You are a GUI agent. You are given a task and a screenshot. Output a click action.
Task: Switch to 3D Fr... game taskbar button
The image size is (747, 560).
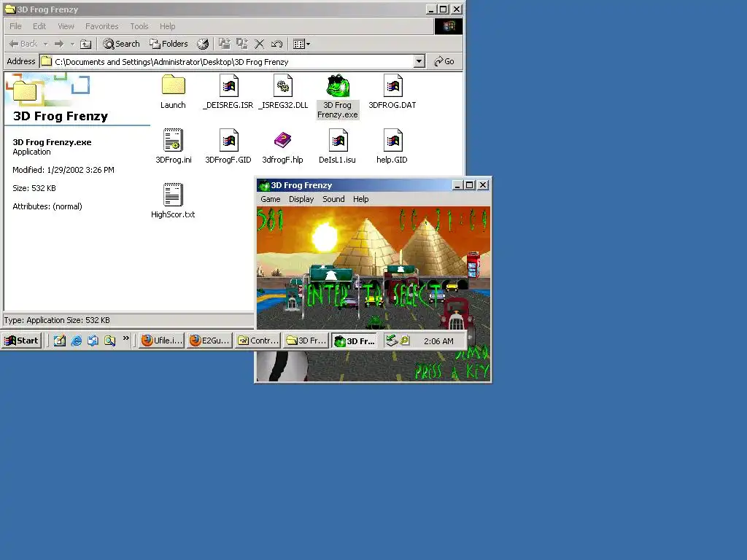click(x=354, y=341)
